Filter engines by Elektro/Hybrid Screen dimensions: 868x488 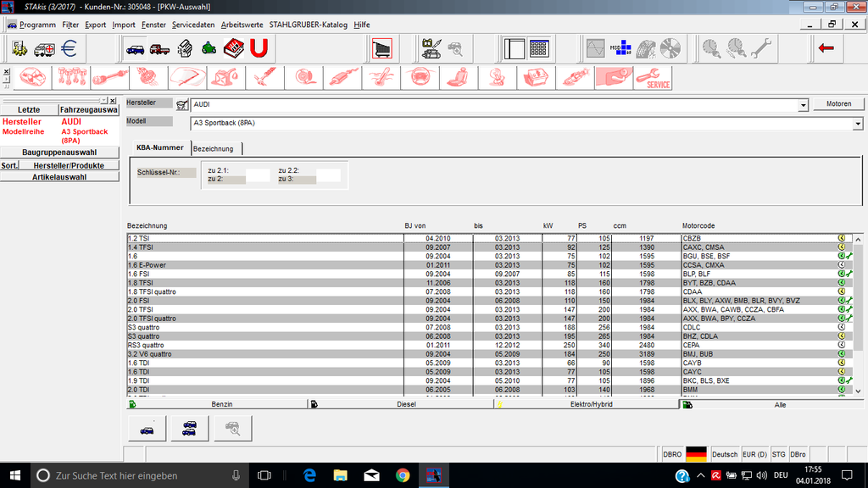[587, 404]
